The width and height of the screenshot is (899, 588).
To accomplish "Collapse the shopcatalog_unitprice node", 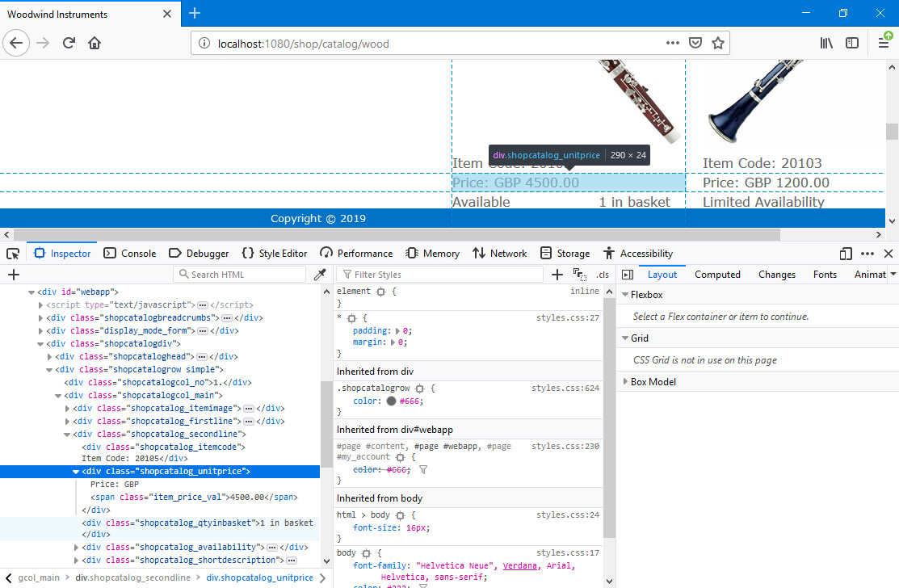I will [76, 472].
